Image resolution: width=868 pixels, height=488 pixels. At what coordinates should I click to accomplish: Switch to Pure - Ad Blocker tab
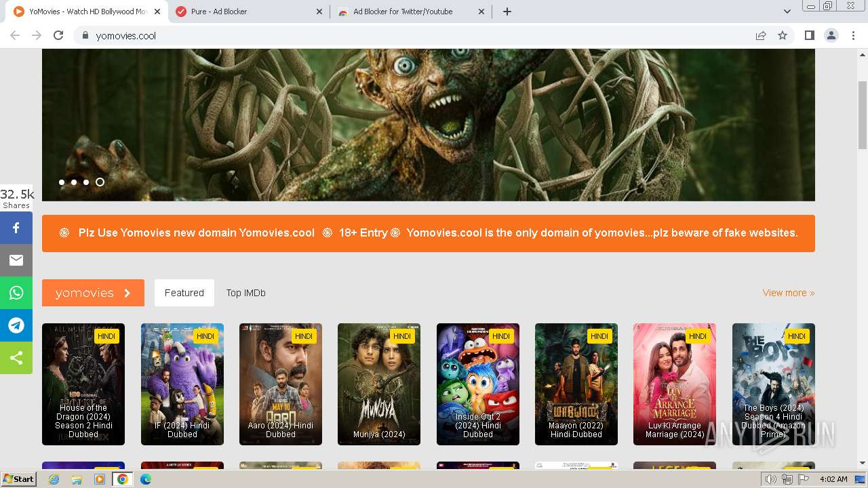tap(249, 12)
